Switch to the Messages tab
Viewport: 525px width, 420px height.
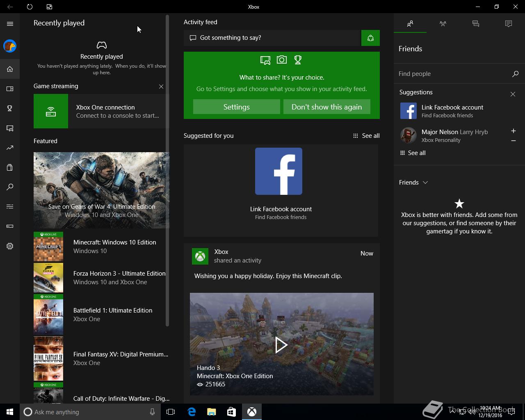476,24
